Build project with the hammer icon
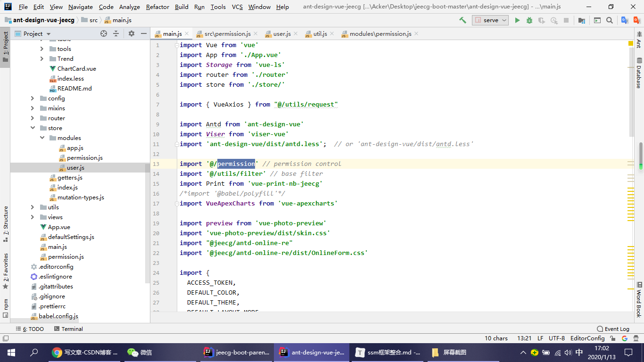 [x=463, y=20]
